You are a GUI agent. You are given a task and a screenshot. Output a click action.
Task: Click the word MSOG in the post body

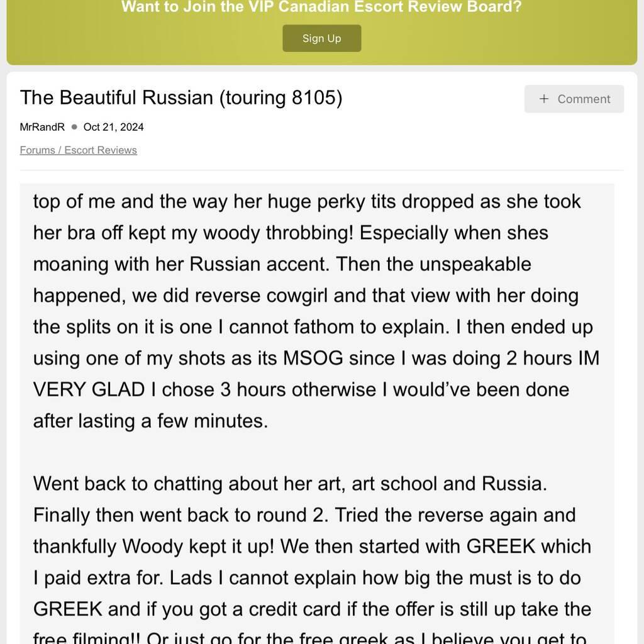click(313, 358)
